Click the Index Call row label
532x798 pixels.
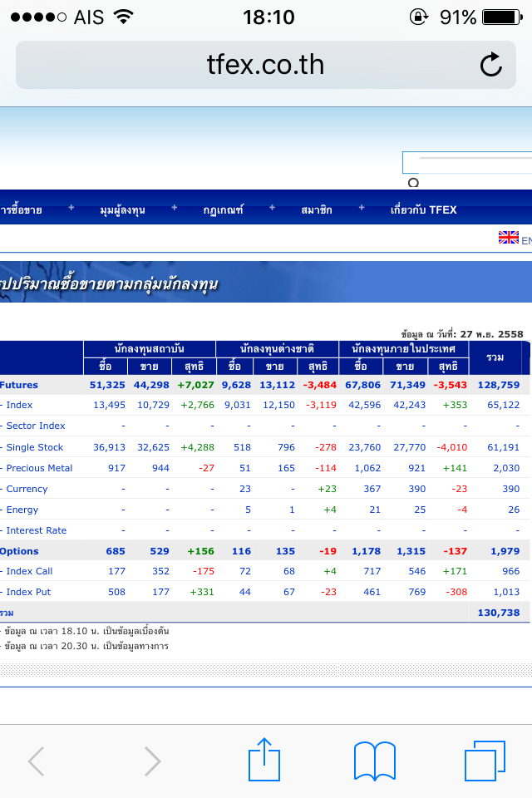pos(29,571)
